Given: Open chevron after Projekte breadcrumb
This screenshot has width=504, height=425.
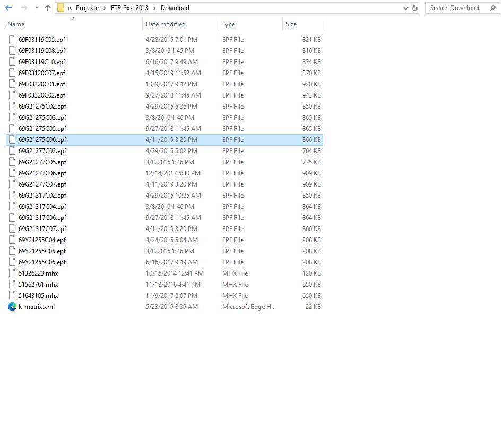Looking at the screenshot, I should (x=105, y=8).
